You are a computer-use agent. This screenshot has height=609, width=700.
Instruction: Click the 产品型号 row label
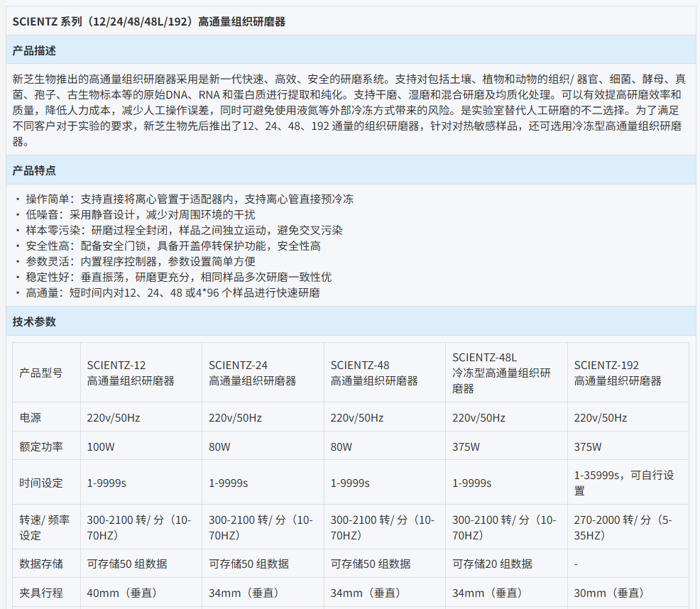(x=41, y=373)
